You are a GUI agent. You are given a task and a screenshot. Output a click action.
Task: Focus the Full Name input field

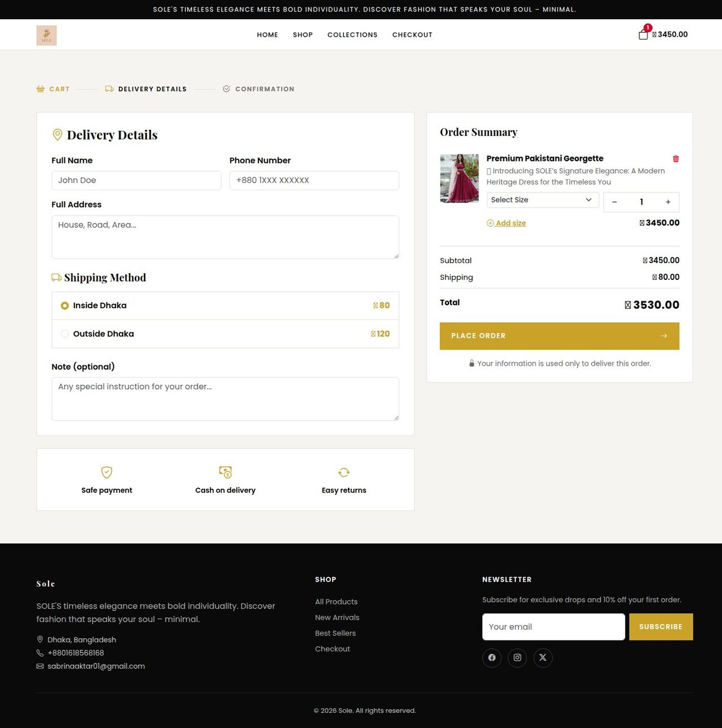137,181
